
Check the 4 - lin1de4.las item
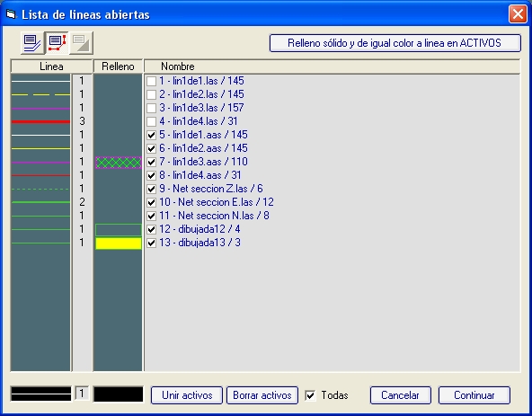[x=151, y=121]
